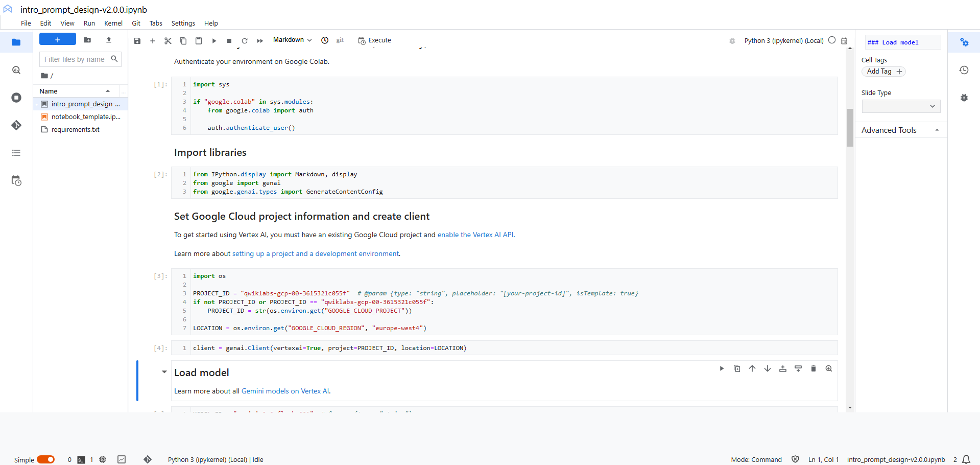Interrupt the kernel
This screenshot has height=465, width=980.
pos(229,41)
